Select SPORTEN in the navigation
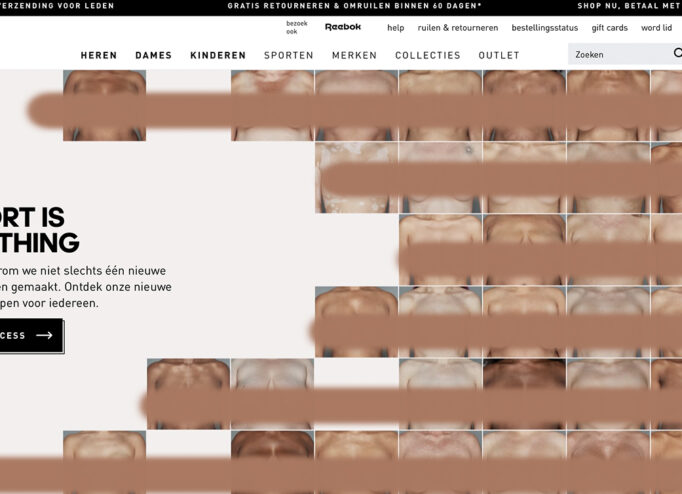The width and height of the screenshot is (682, 494). 289,56
